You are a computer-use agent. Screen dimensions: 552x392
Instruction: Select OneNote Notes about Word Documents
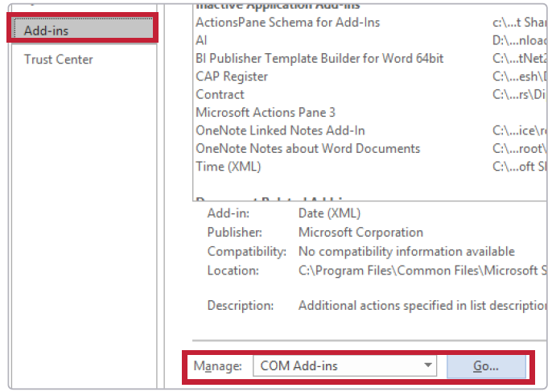(x=308, y=148)
